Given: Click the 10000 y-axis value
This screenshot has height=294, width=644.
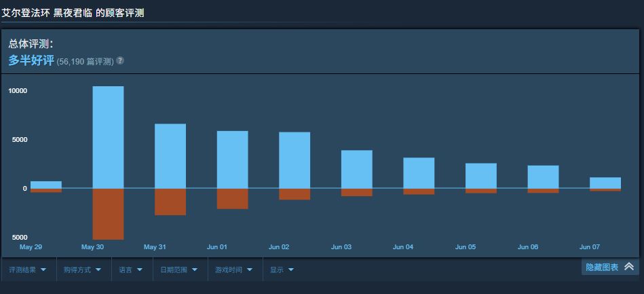Looking at the screenshot, I should [18, 91].
